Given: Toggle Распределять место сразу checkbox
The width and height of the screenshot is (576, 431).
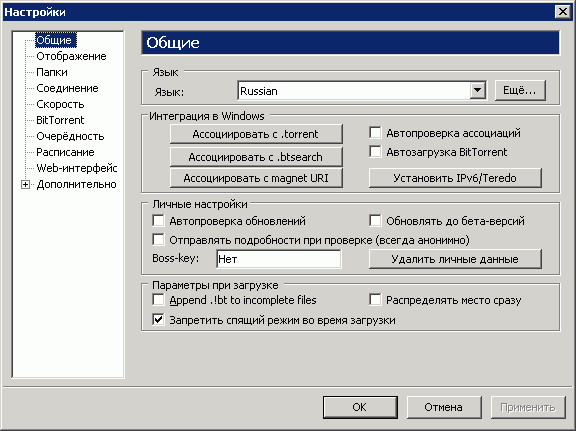Looking at the screenshot, I should [375, 300].
